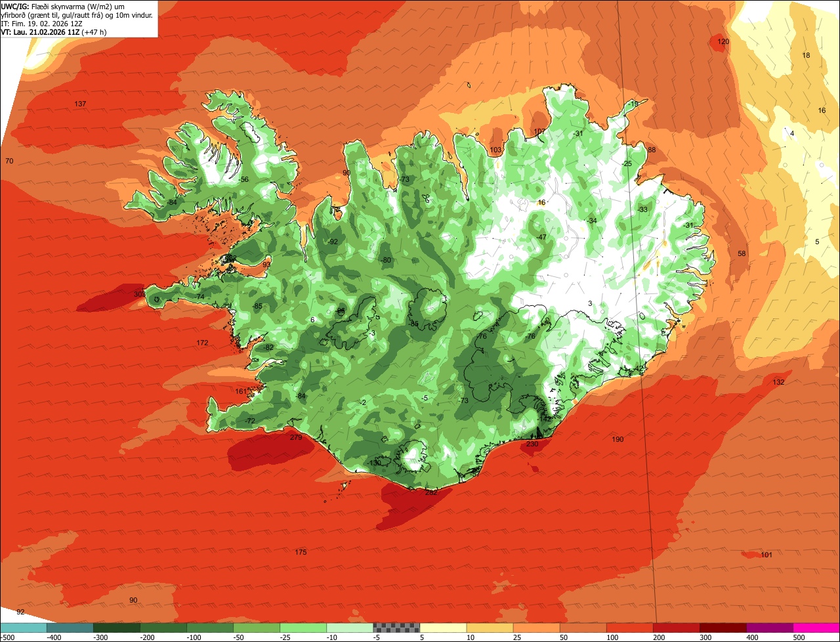Click the -25 to -10 light green legend swatch
The height and width of the screenshot is (642, 840).
[303, 628]
